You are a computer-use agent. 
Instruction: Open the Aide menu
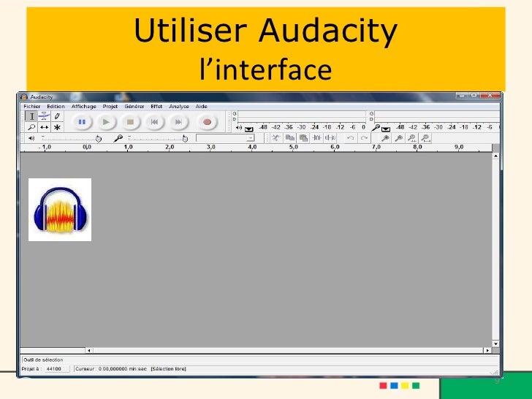tap(201, 106)
